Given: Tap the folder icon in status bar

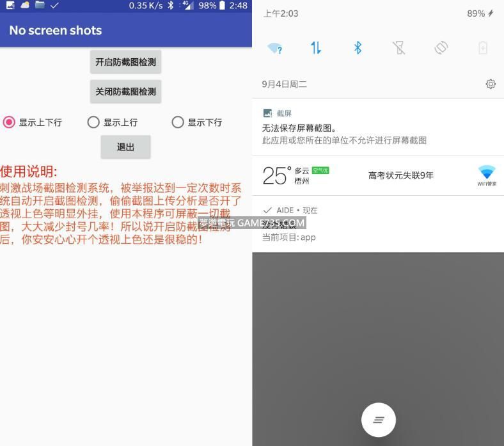Looking at the screenshot, I should [40, 5].
